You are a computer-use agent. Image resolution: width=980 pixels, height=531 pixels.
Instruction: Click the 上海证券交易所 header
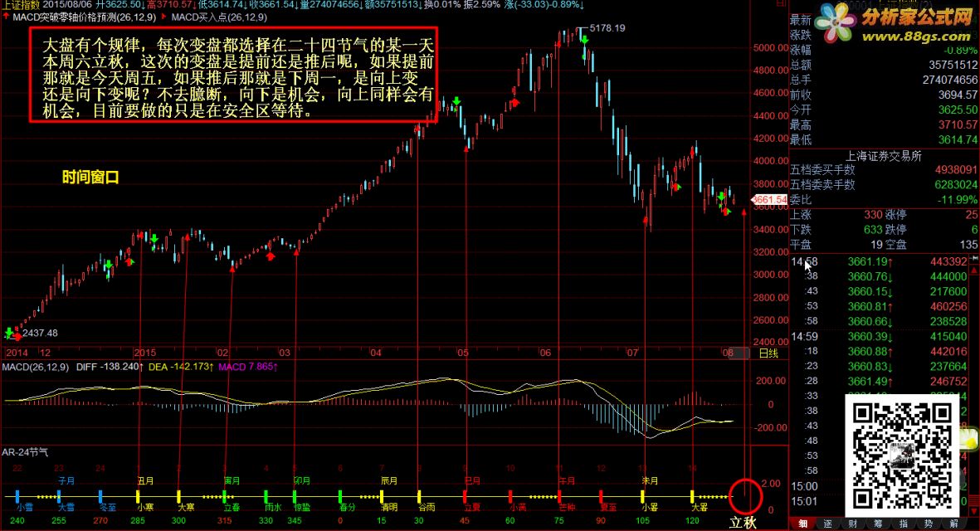tap(884, 155)
